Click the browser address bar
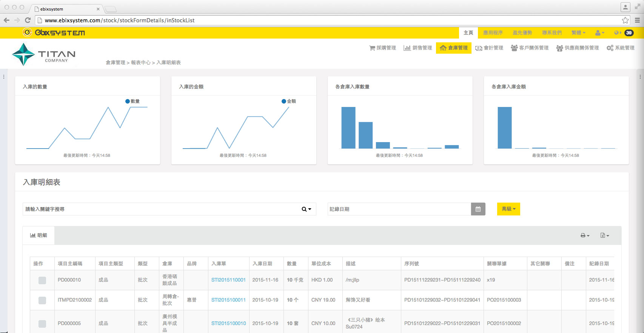The image size is (644, 333). pos(332,20)
